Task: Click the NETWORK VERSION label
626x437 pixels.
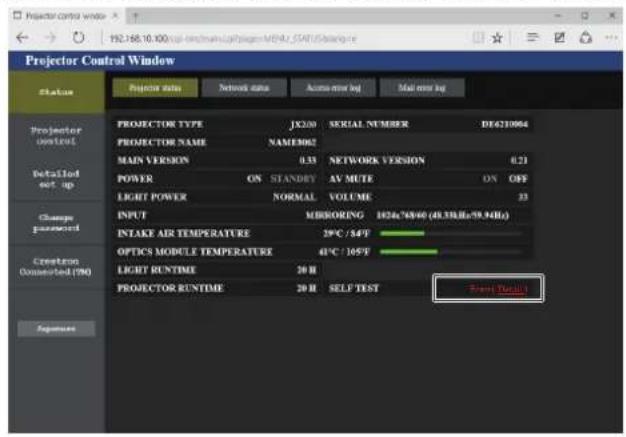Action: [377, 160]
